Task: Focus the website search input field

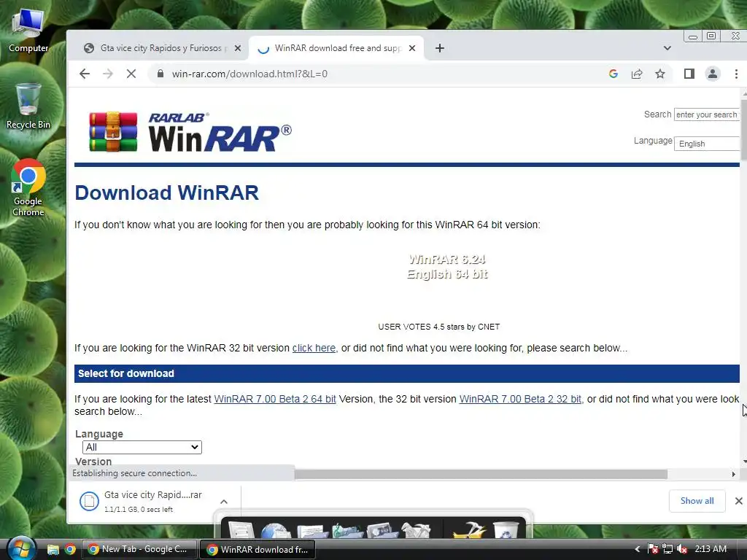Action: click(x=706, y=114)
